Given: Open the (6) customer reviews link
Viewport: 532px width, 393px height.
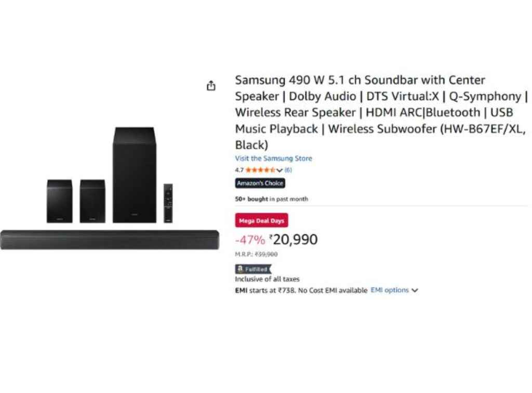Looking at the screenshot, I should click(x=288, y=170).
